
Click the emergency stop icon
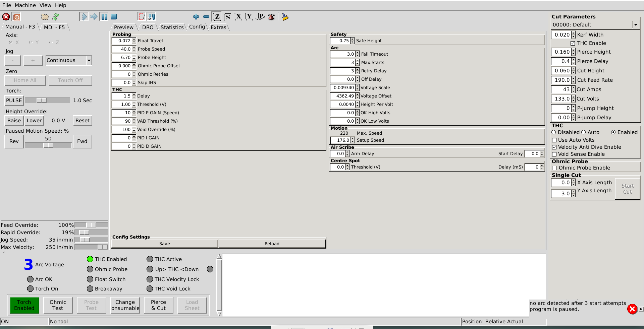pos(6,17)
